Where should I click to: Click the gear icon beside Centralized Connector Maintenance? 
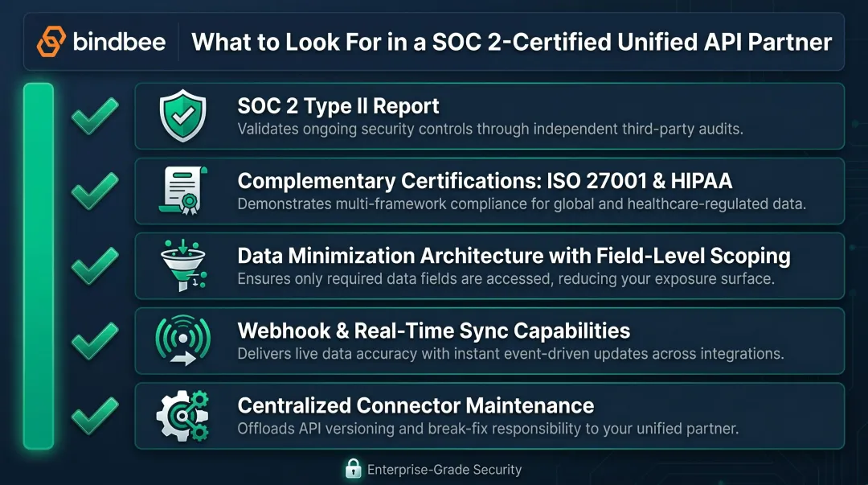[182, 416]
